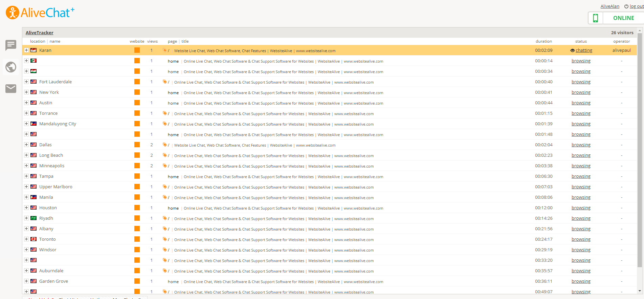
Task: Select the Mandaluyong City location name
Action: point(58,124)
